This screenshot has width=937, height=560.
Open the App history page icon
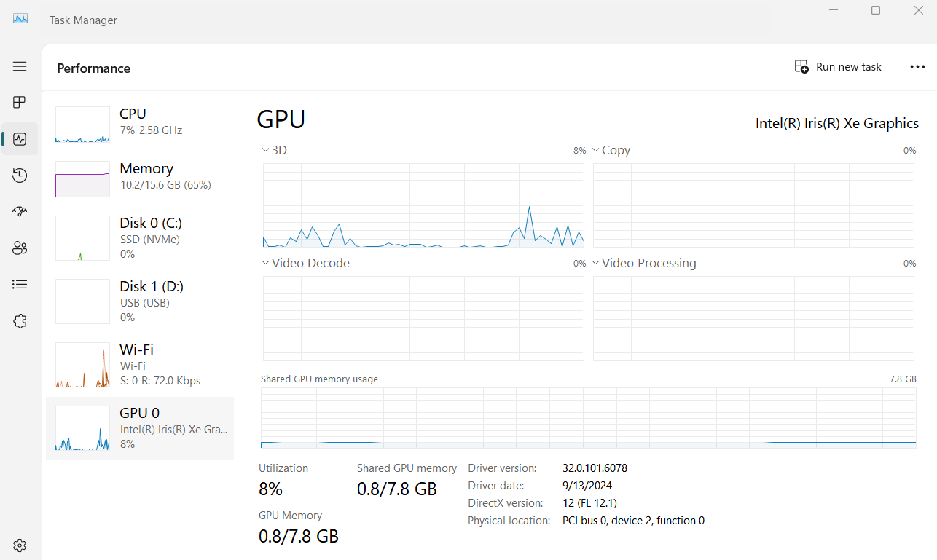20,175
